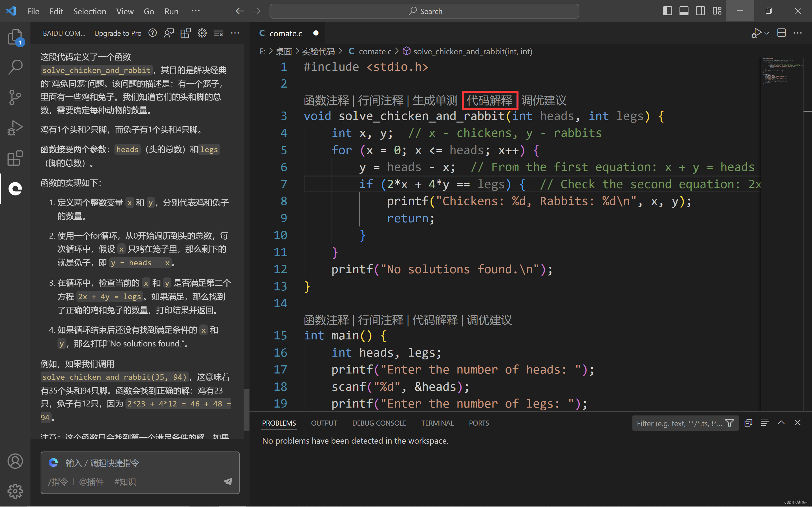
Task: Maximize the panel with chevron-up
Action: pos(781,423)
